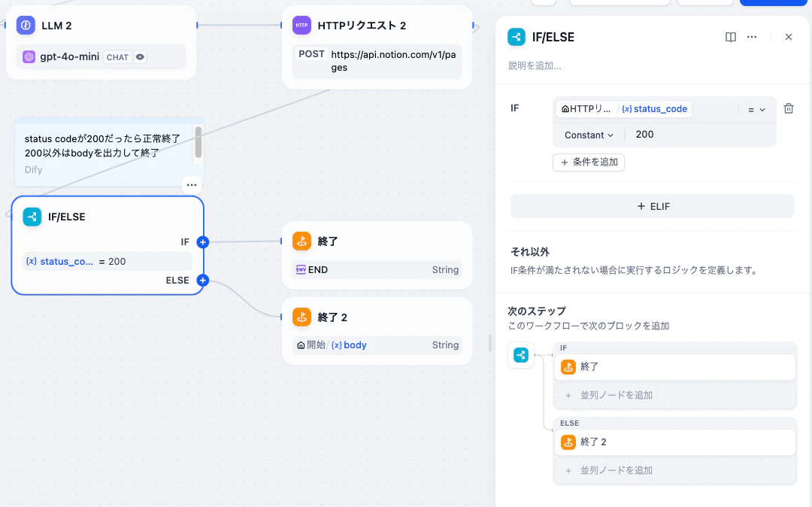The height and width of the screenshot is (507, 812).
Task: Click the orange icon of canvas node 終了 2
Action: [302, 317]
